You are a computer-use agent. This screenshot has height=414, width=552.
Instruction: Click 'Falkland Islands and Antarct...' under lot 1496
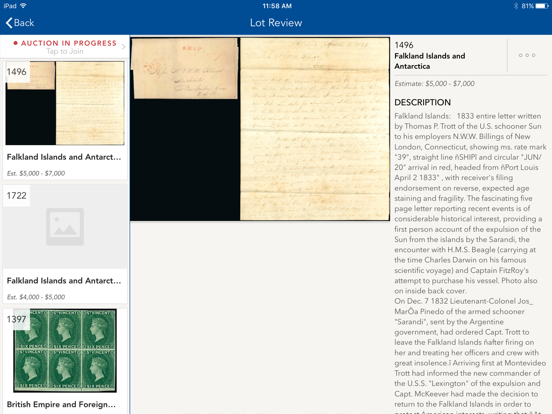(64, 157)
